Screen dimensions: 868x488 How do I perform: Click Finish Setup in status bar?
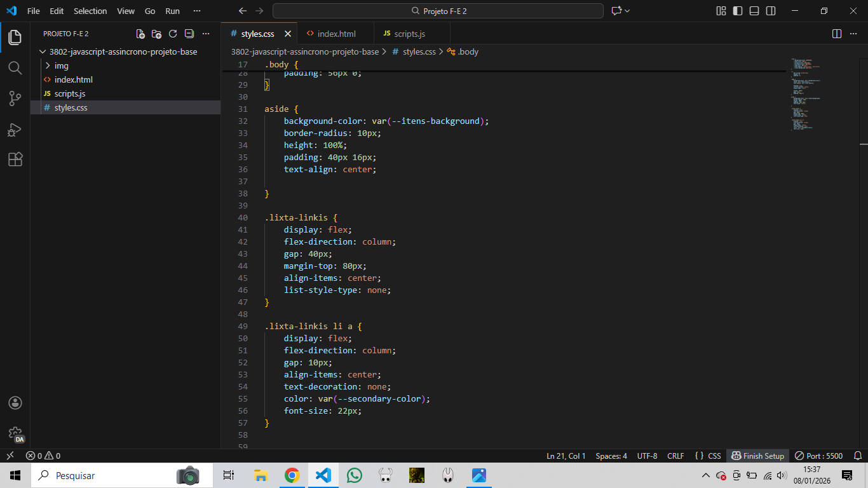click(x=757, y=456)
